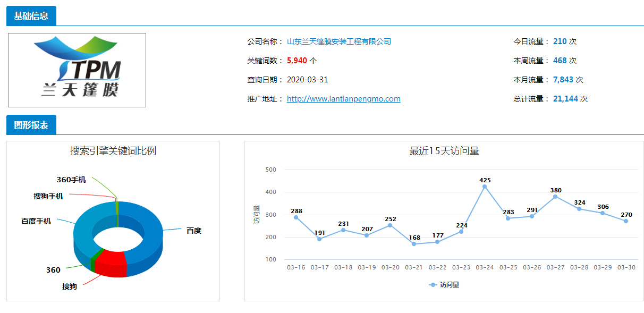
Task: Click the 03-29 data point 306
Action: pos(603,213)
